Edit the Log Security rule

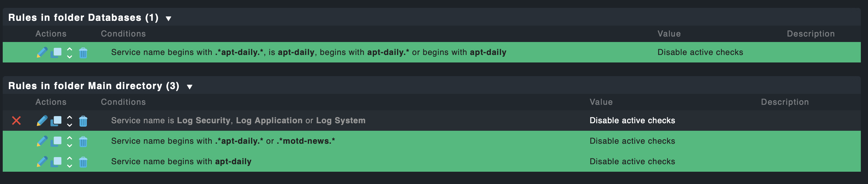click(42, 121)
